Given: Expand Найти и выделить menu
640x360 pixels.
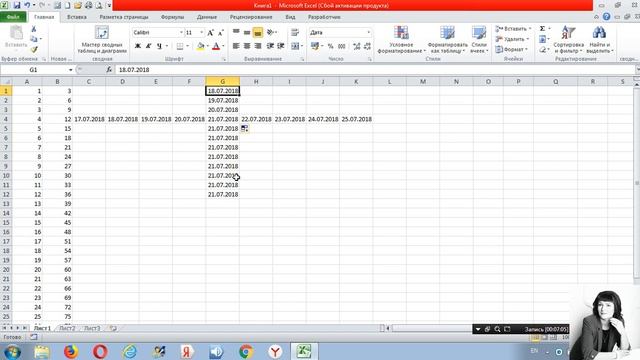Looking at the screenshot, I should coord(599,40).
